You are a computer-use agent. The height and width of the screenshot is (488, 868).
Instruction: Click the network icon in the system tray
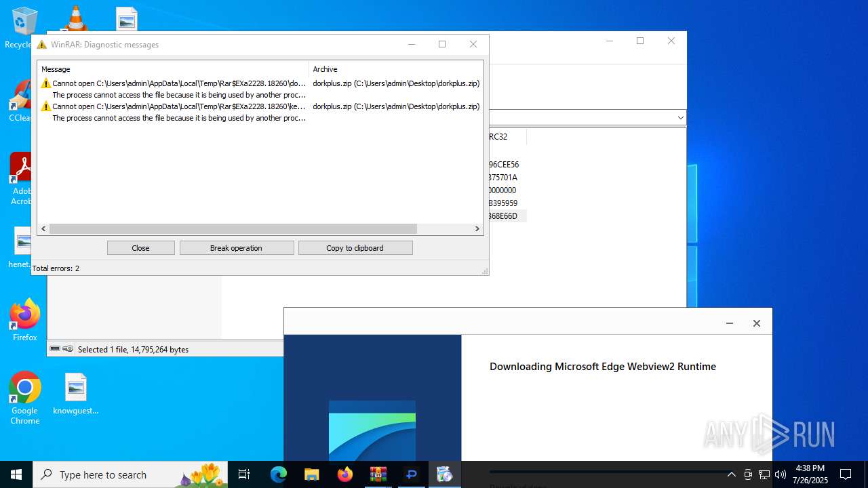tap(764, 474)
